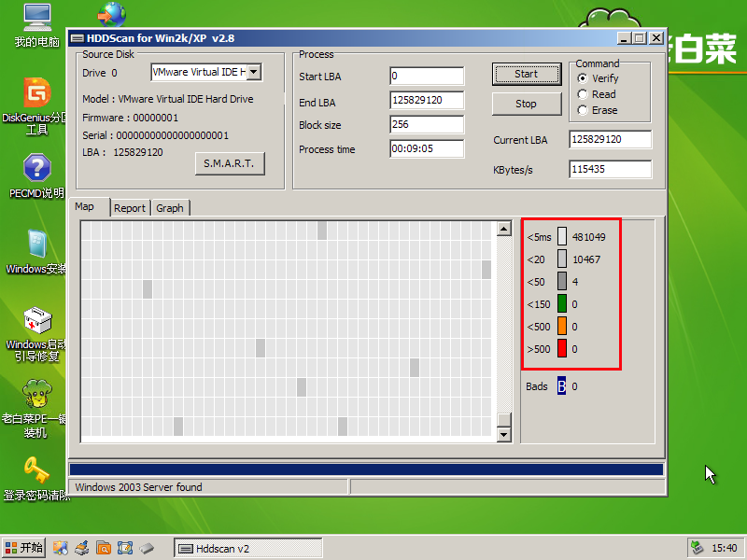This screenshot has width=747, height=560.
Task: Click the Stop button
Action: click(527, 104)
